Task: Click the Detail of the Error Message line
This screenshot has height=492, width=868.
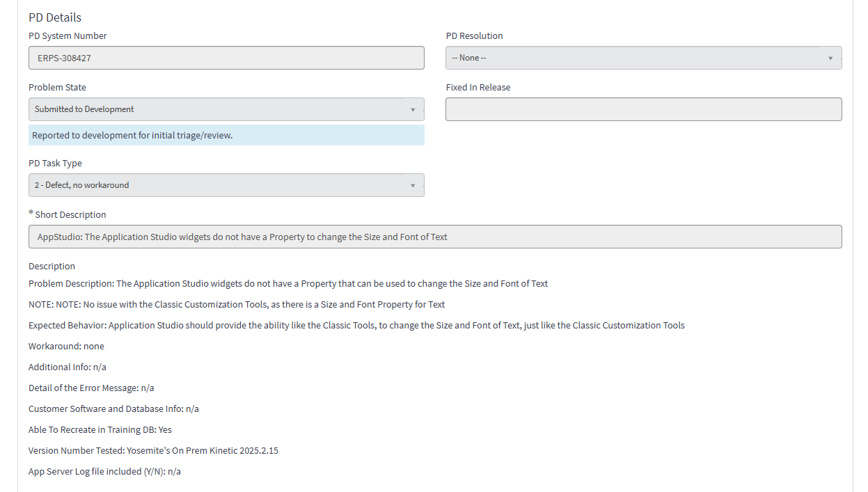Action: pos(91,388)
